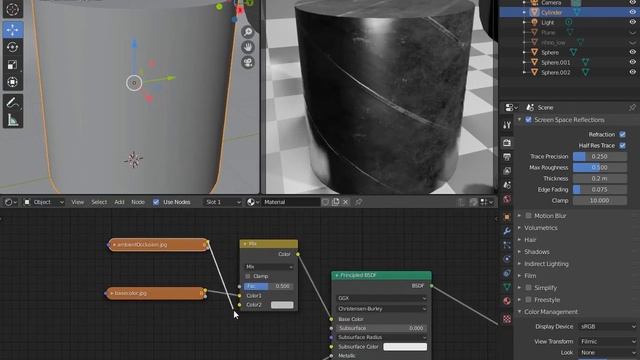Open the Object Constraints properties tab
Screen dimensions: 640x360
(x=507, y=273)
